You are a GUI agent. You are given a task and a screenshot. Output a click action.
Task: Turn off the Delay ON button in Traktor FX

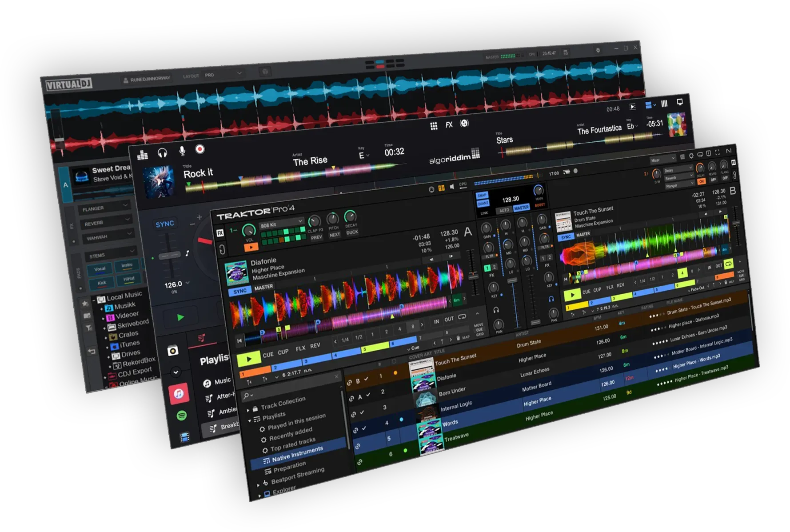[701, 181]
